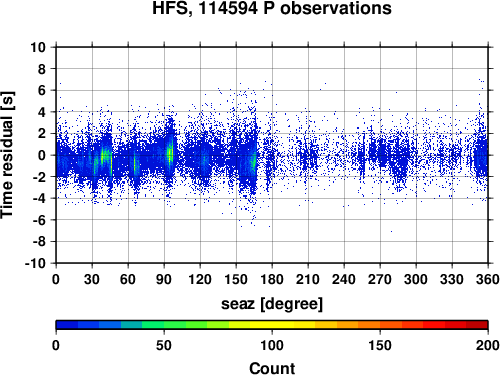Click the dark blue start of the colorbar
The width and height of the screenshot is (500, 375).
pyautogui.click(x=67, y=325)
